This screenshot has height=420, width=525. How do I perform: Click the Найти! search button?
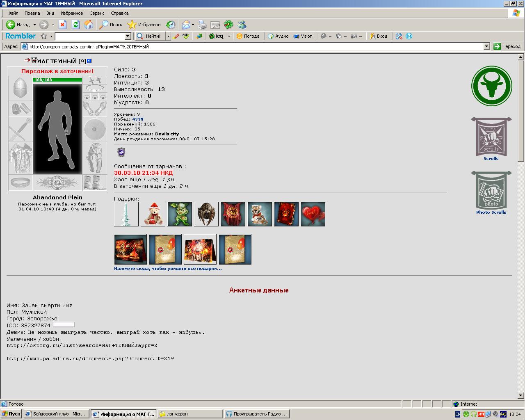click(150, 36)
